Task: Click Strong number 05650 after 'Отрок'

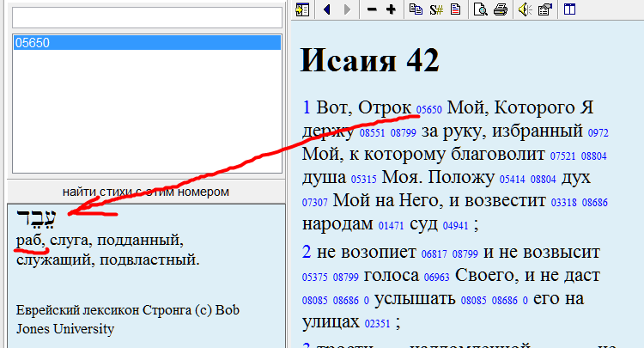Action: (428, 110)
